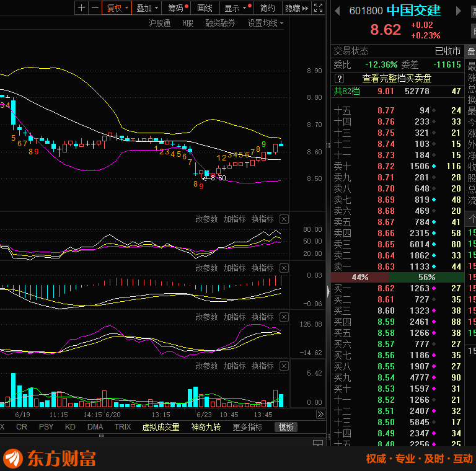Open the 复权 dropdown

pyautogui.click(x=117, y=8)
